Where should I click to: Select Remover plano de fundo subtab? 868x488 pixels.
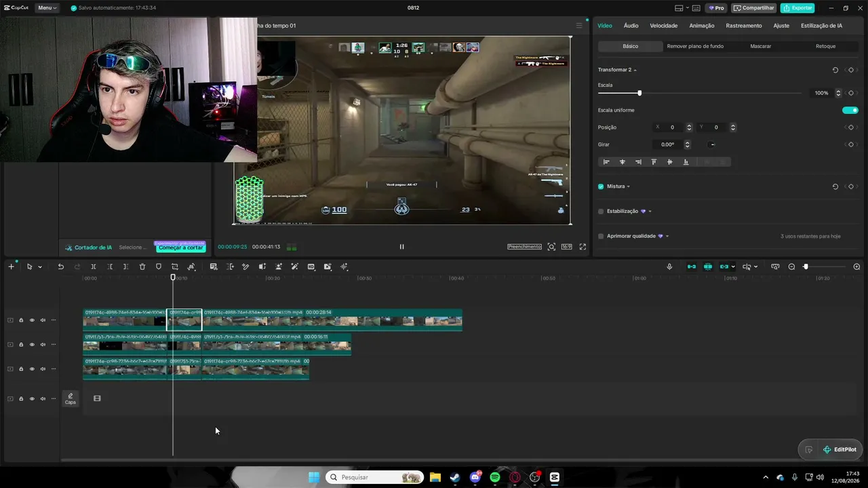[x=695, y=46]
